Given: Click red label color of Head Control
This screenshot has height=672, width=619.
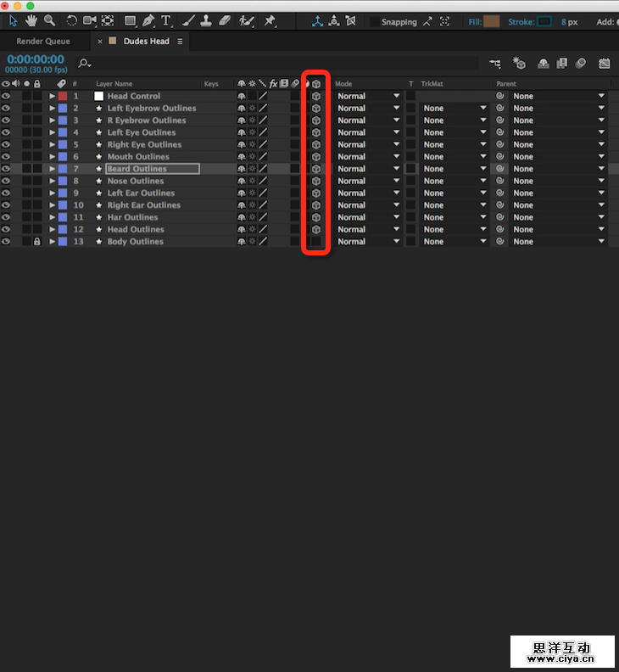Looking at the screenshot, I should click(x=63, y=96).
